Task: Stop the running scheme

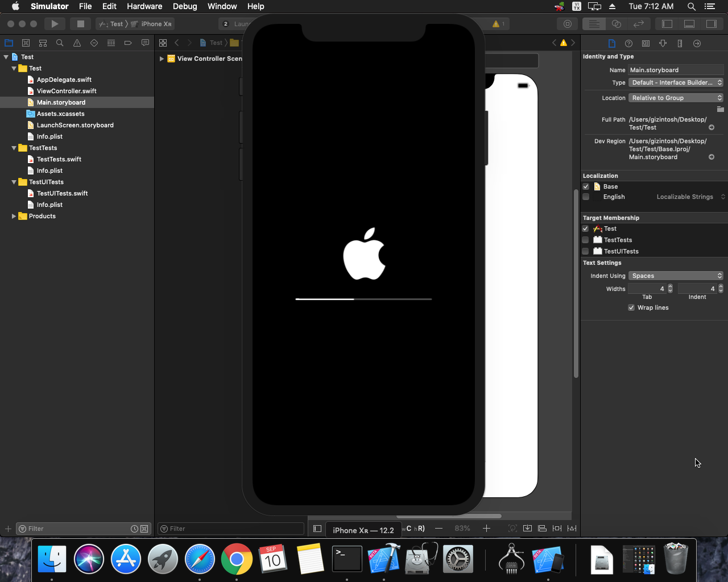Action: click(x=80, y=24)
